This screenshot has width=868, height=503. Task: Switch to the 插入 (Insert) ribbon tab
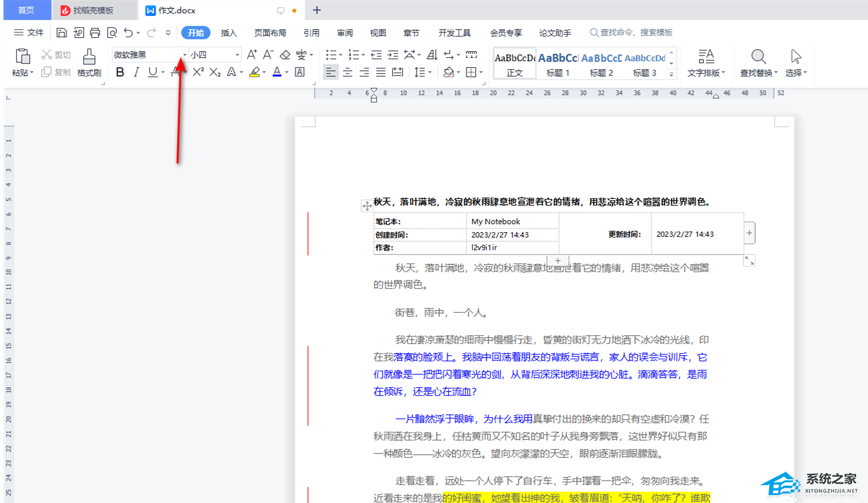(229, 33)
